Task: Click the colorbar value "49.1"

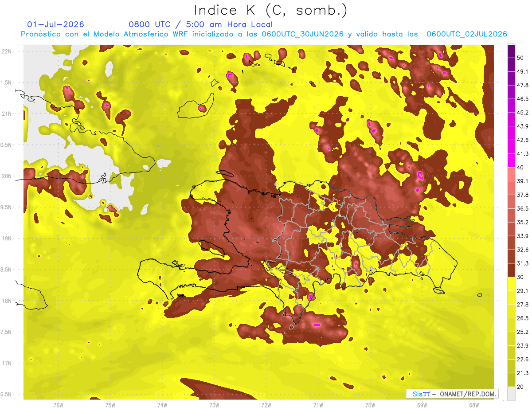Action: pos(523,71)
